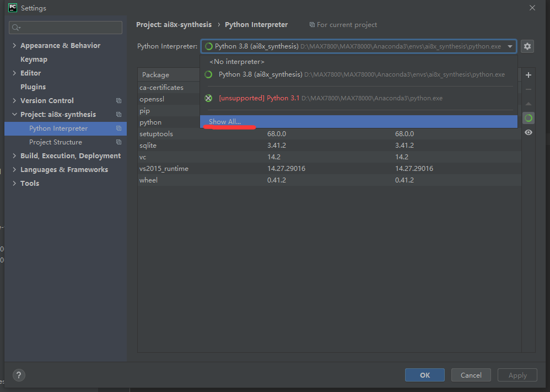Click the interpreter settings gear icon

pos(527,46)
